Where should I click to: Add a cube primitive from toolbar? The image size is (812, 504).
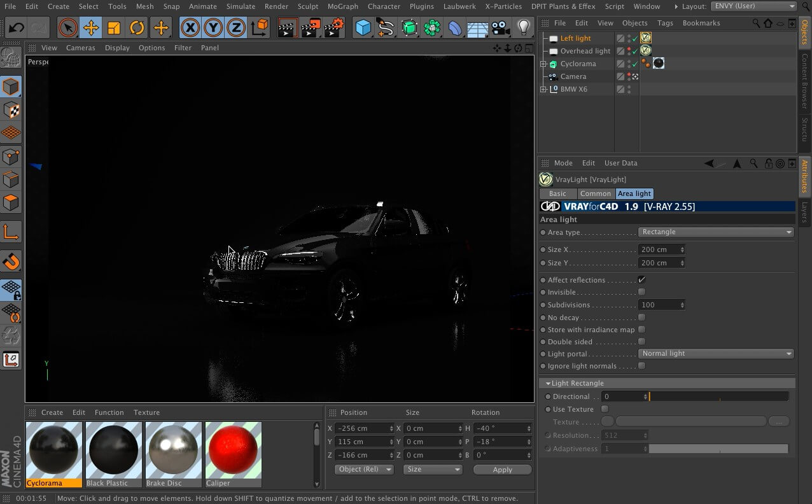click(x=363, y=28)
